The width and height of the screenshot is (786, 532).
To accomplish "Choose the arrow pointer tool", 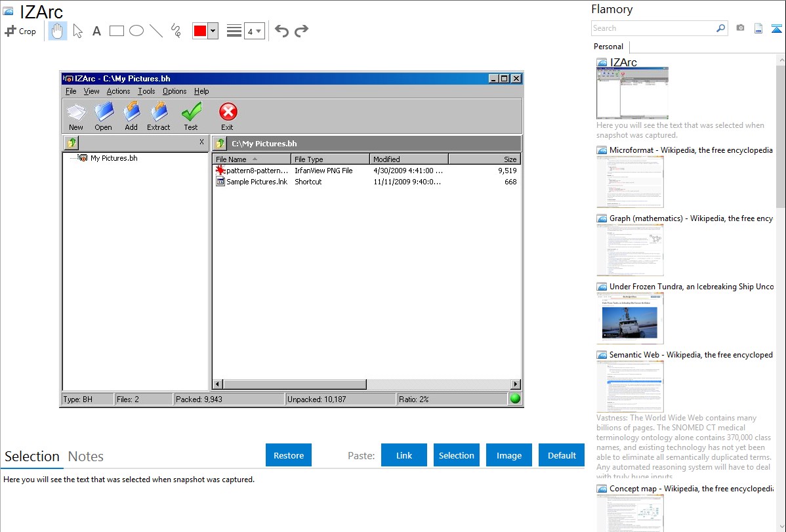I will tap(77, 31).
